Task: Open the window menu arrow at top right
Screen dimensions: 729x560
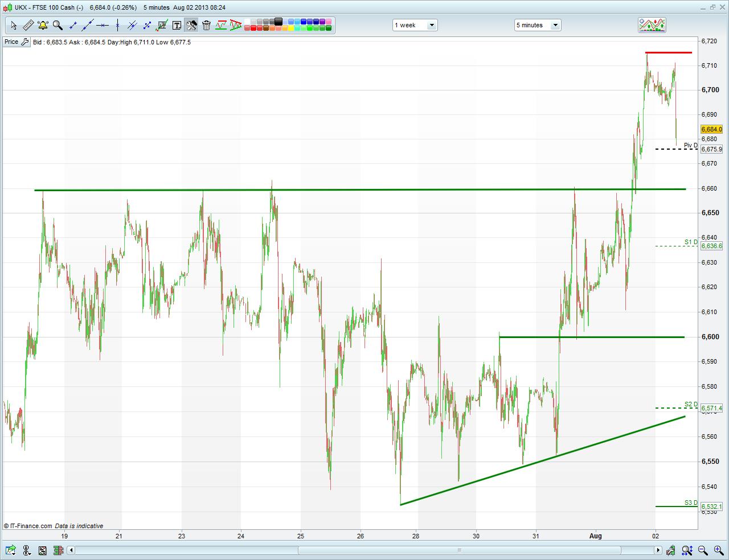Action: click(702, 7)
